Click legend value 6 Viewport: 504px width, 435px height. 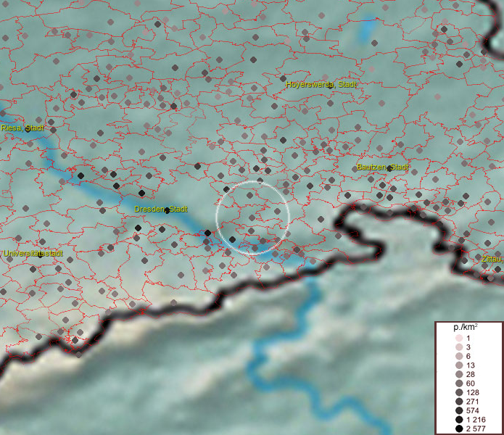[x=468, y=356]
